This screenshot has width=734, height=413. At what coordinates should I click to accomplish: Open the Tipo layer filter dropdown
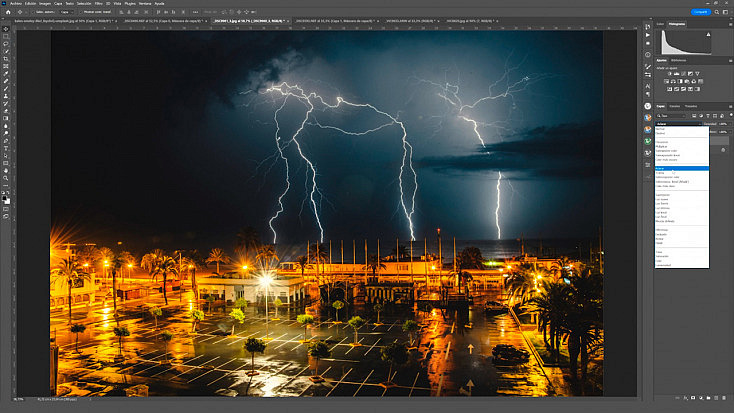coord(671,116)
